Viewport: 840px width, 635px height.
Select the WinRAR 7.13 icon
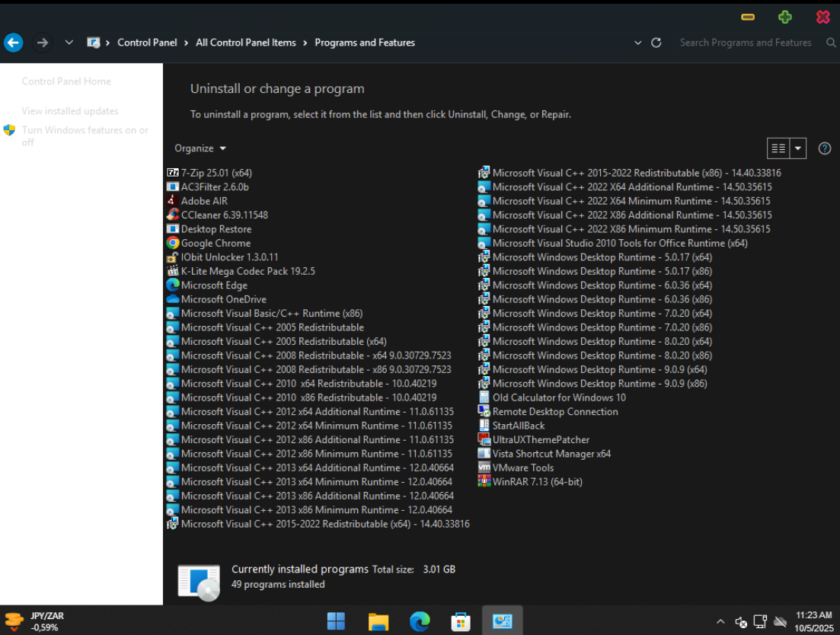point(484,481)
